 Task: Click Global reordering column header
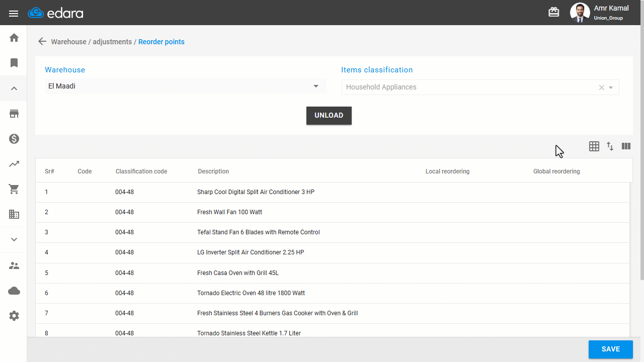pos(556,171)
